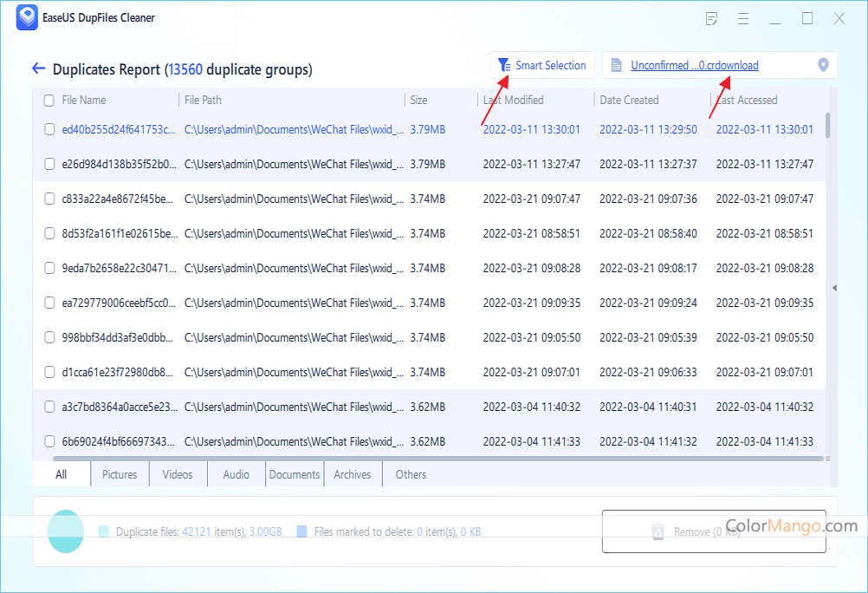This screenshot has width=868, height=593.
Task: Open the feedback note icon in title bar
Action: click(x=712, y=18)
